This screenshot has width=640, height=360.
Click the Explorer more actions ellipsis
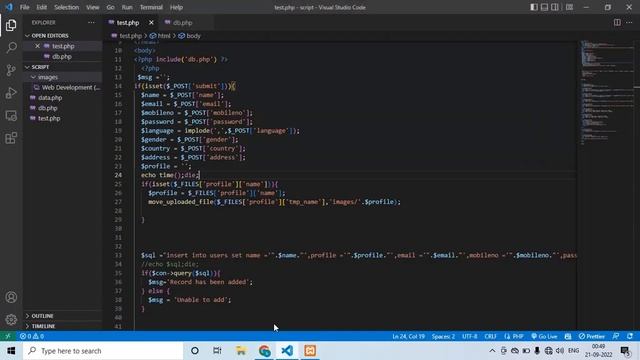(91, 23)
